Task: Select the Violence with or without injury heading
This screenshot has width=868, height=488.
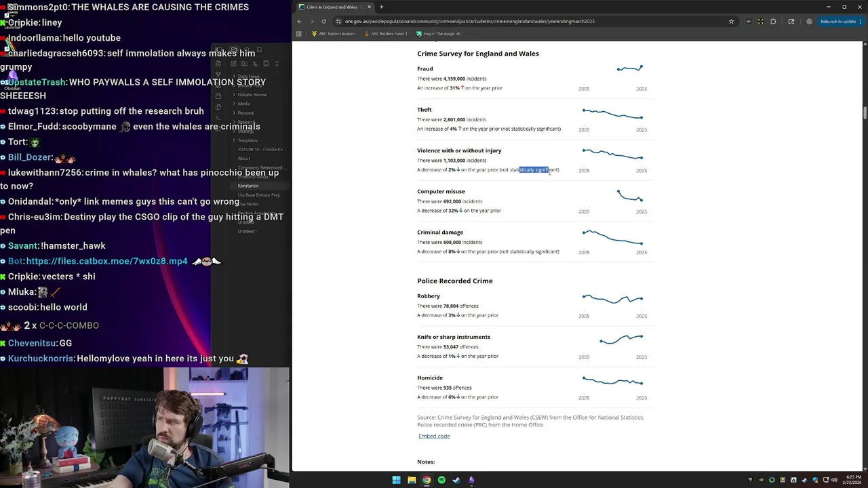Action: coord(459,150)
